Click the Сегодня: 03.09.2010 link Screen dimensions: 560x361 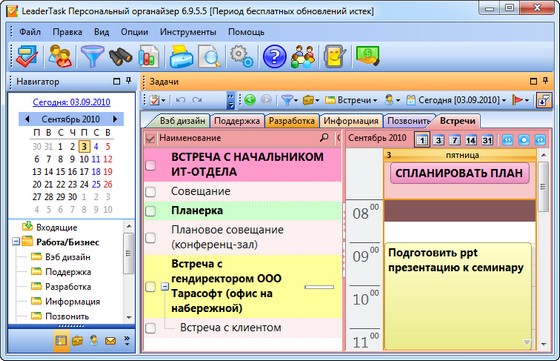pos(71,102)
